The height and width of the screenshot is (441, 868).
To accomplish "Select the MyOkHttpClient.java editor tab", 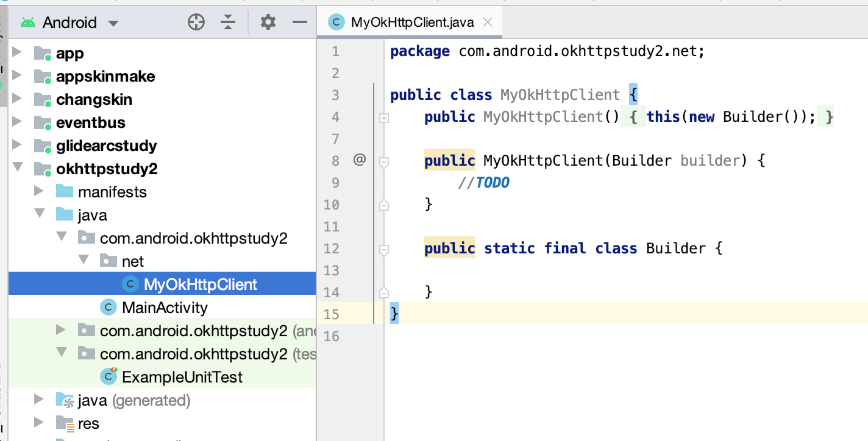I will [x=410, y=23].
